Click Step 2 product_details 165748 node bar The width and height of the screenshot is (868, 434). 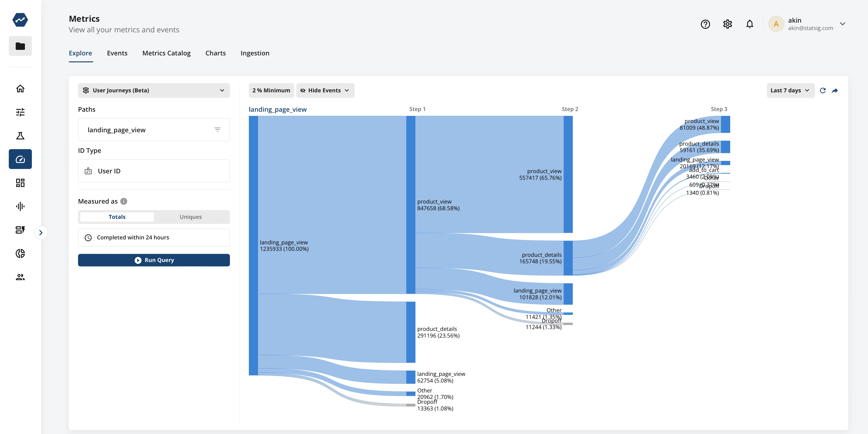coord(568,258)
